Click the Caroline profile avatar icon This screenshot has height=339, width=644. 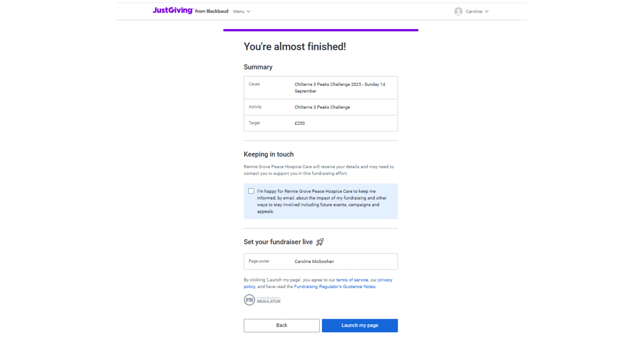tap(458, 11)
